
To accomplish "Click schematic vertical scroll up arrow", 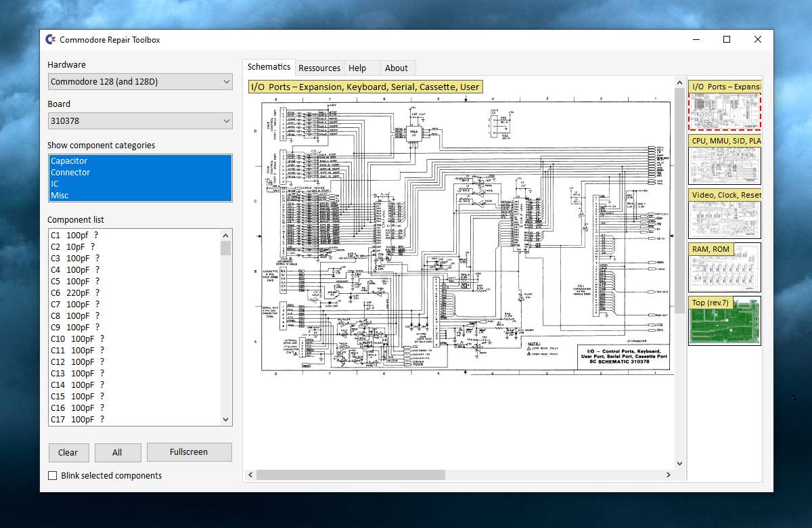I will coord(680,83).
